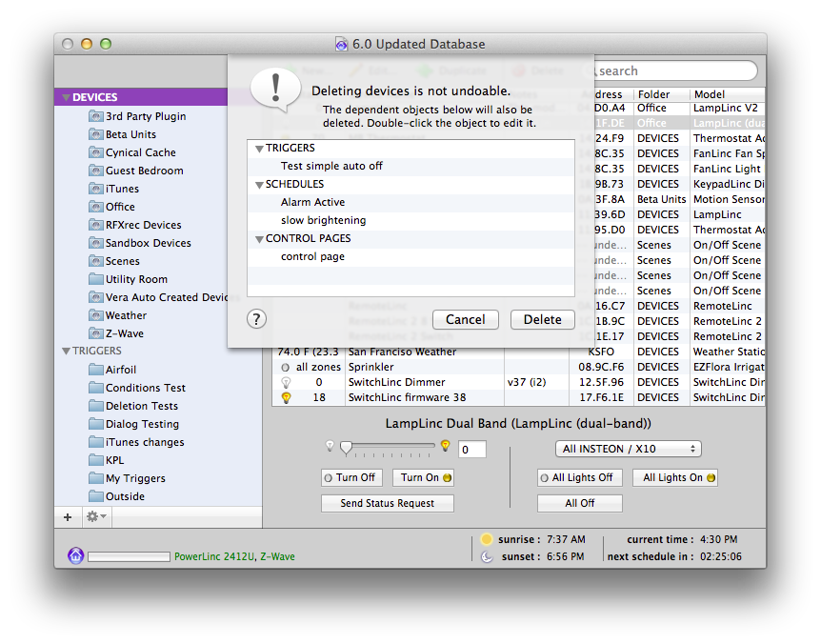Select the iTunes changes folder
Image resolution: width=821 pixels, height=644 pixels.
[x=145, y=442]
